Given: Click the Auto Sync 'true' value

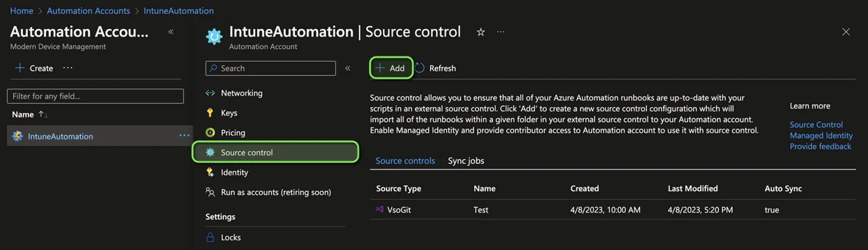Looking at the screenshot, I should tap(772, 210).
